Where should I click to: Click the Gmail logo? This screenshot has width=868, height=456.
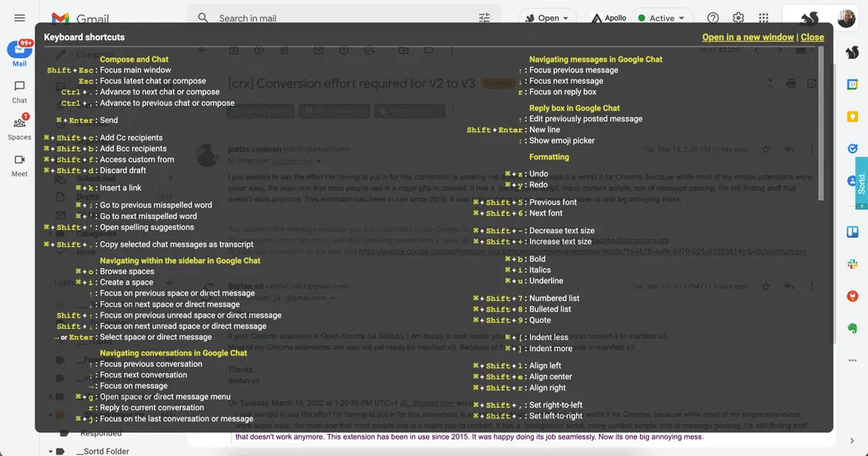click(80, 18)
